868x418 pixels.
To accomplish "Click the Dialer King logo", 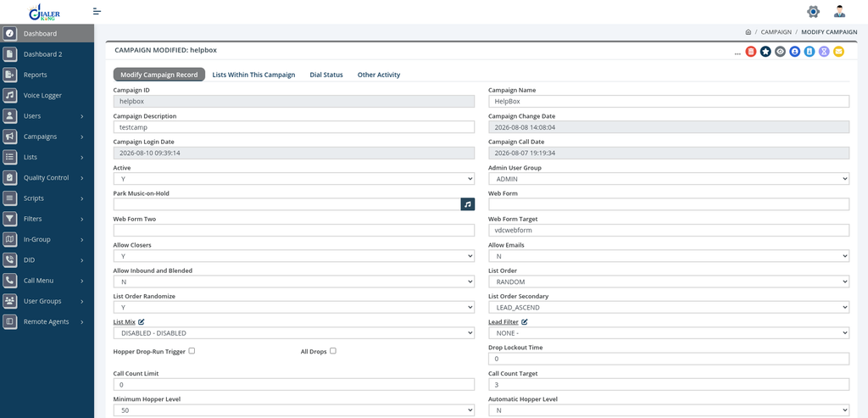I will [x=44, y=12].
